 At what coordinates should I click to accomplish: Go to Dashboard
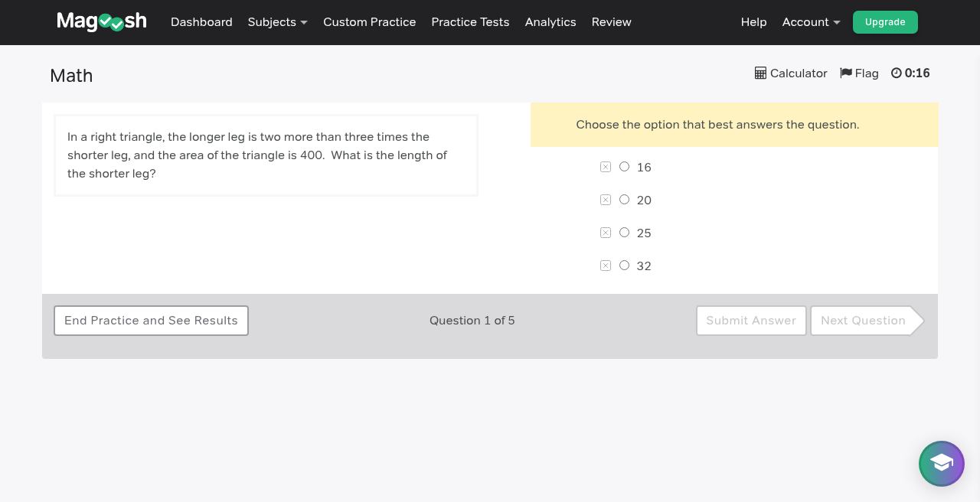pyautogui.click(x=201, y=22)
